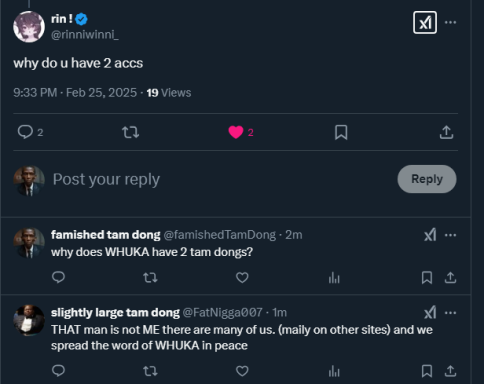
Task: Open @rinniwinni_ handle link
Action: coord(85,35)
